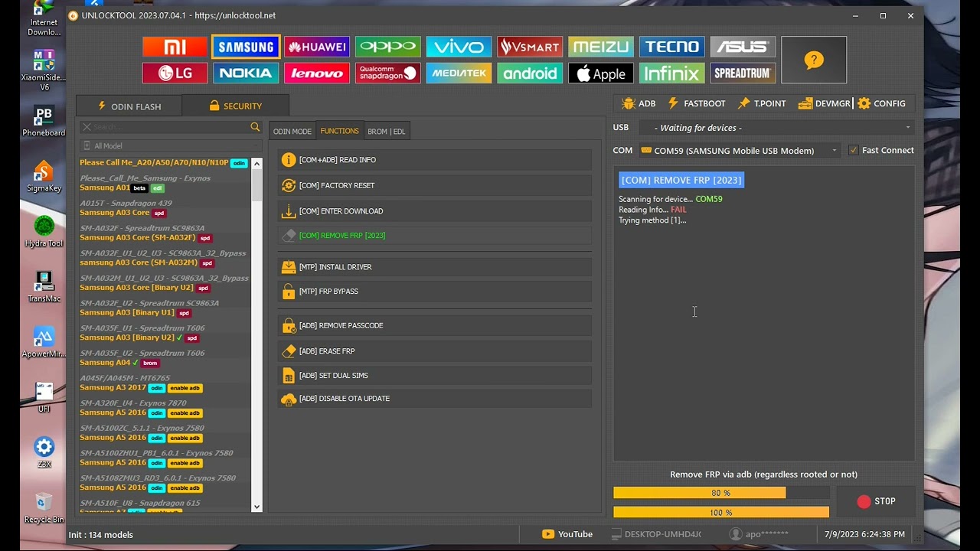Screen dimensions: 980x551
Task: Switch to the BROM | EDL tab
Action: point(387,132)
